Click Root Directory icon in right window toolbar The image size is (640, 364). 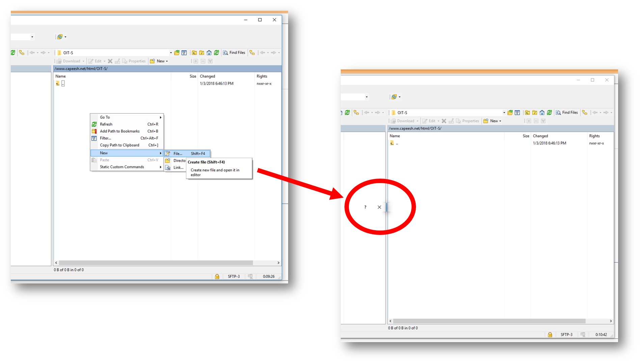click(x=535, y=113)
